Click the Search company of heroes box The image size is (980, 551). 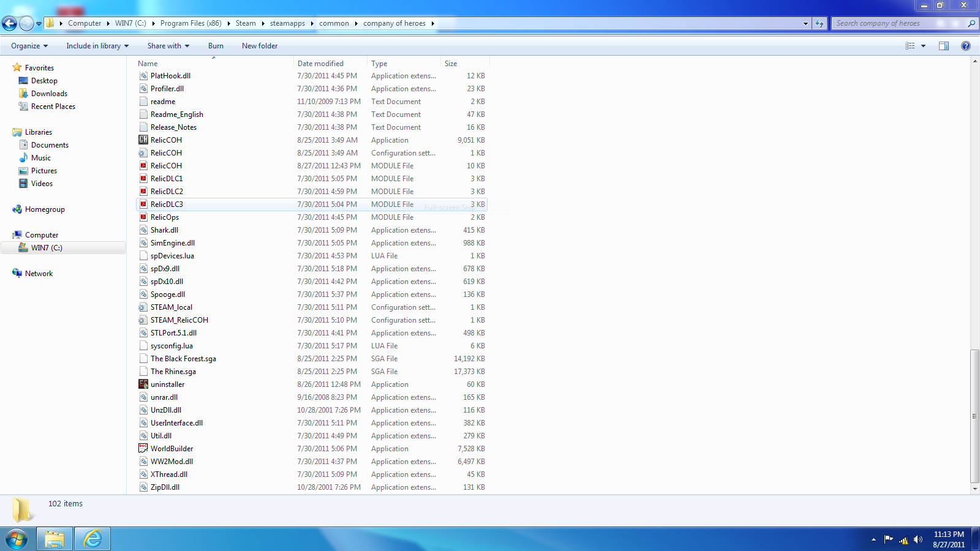click(x=899, y=23)
